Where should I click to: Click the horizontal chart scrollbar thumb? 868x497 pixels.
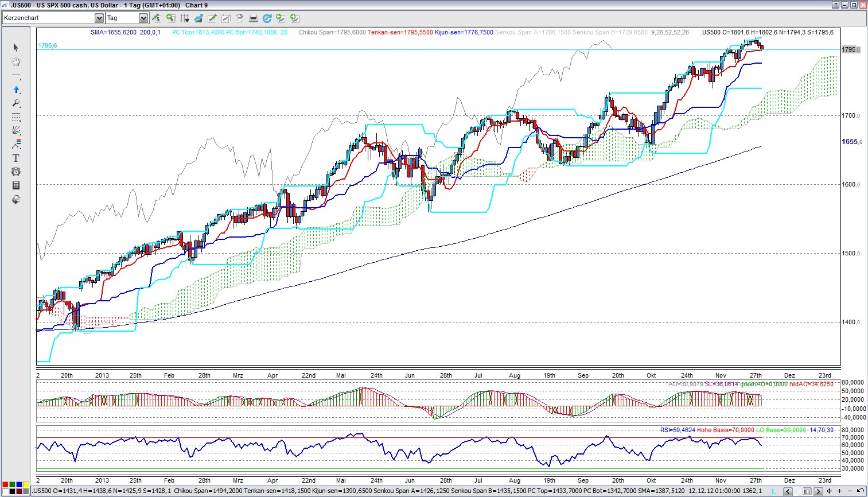click(807, 491)
